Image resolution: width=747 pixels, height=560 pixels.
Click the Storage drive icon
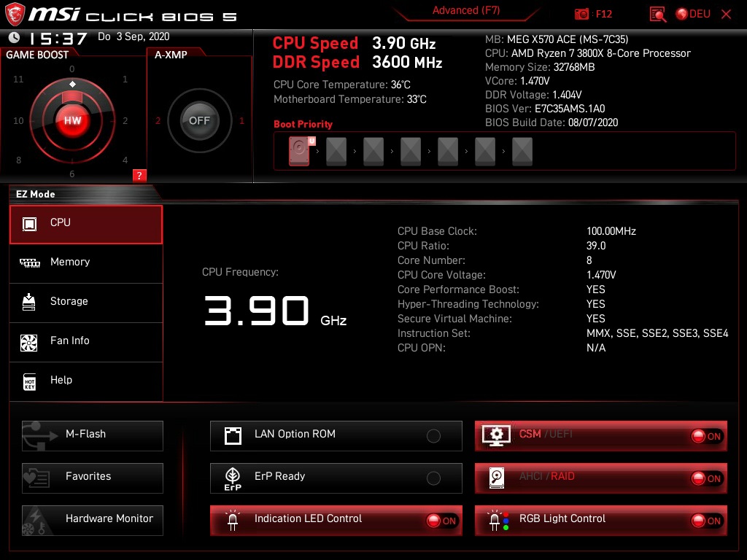pyautogui.click(x=28, y=302)
